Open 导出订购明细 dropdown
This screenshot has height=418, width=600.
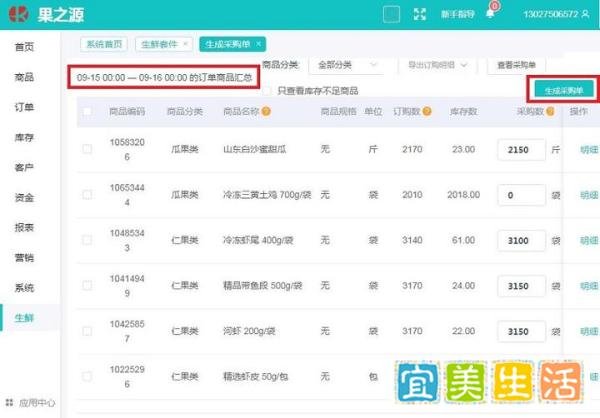438,65
